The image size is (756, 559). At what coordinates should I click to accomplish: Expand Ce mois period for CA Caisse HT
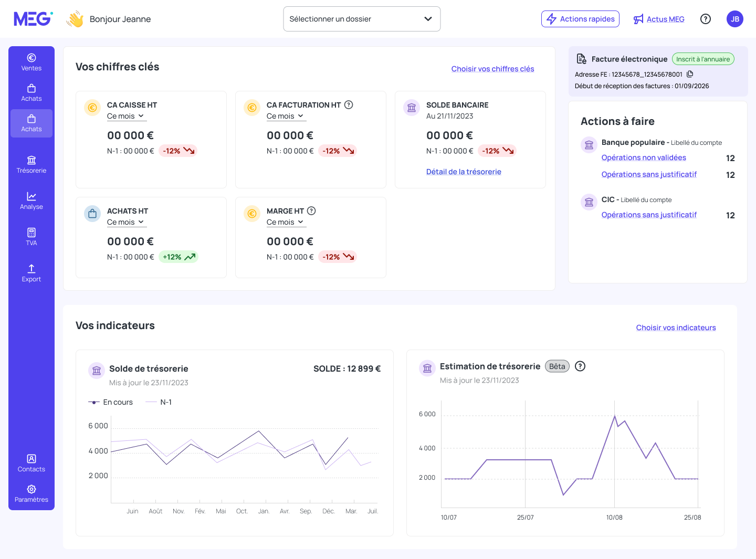tap(126, 116)
